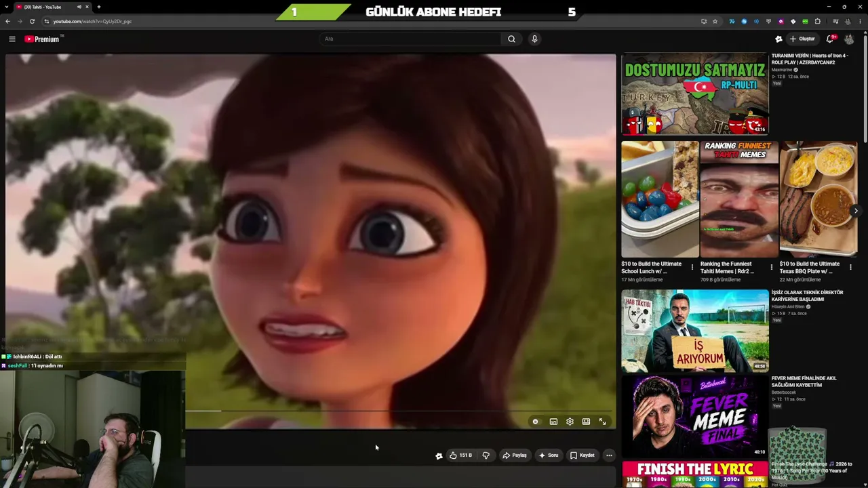View site information icon in address bar
This screenshot has width=868, height=488.
[x=46, y=21]
